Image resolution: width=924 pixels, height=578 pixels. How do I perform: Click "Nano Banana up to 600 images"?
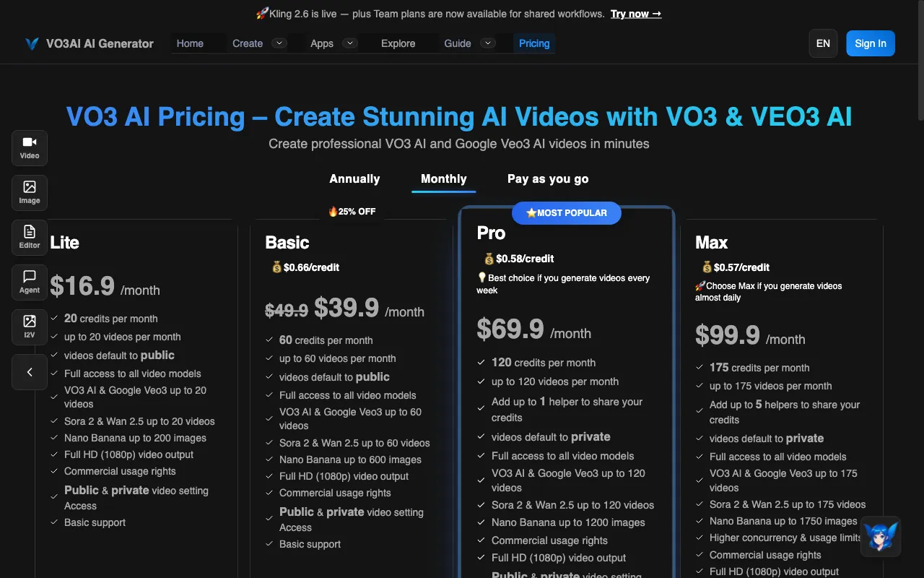[350, 460]
